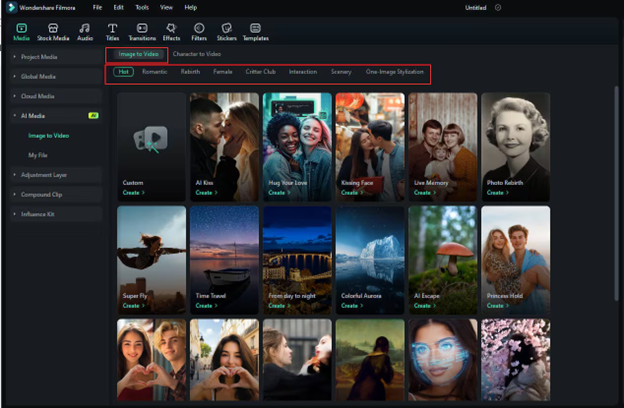624x408 pixels.
Task: Open the Stock Media tab icon
Action: [x=54, y=30]
